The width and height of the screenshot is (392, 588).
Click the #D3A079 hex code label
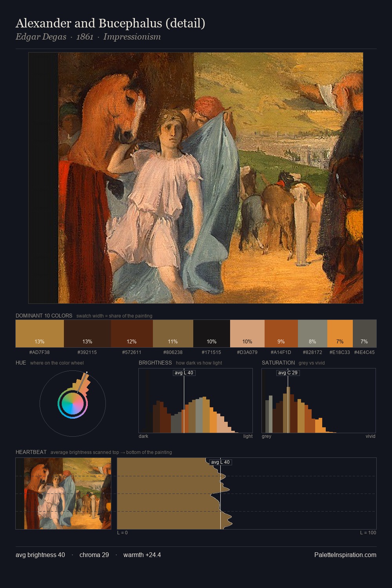[x=247, y=352]
